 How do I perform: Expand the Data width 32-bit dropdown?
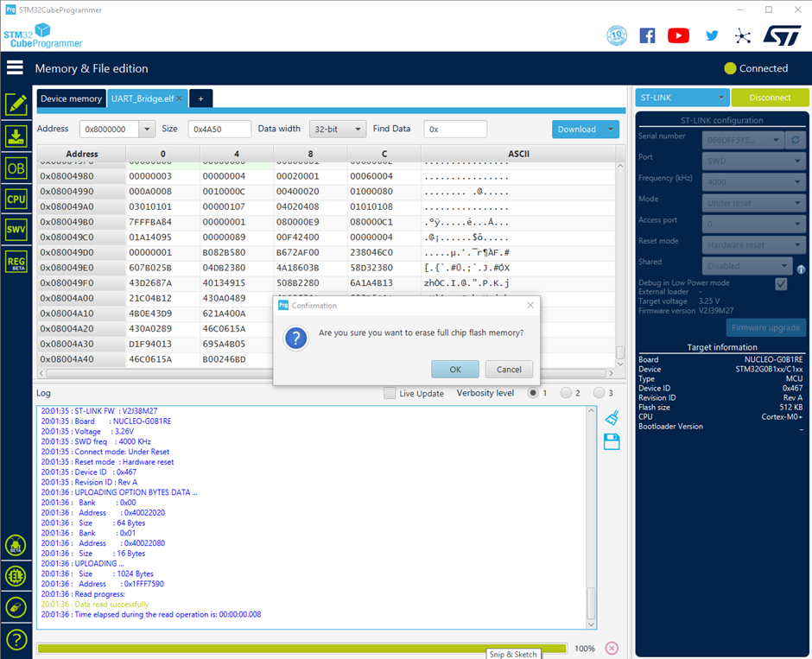click(338, 129)
